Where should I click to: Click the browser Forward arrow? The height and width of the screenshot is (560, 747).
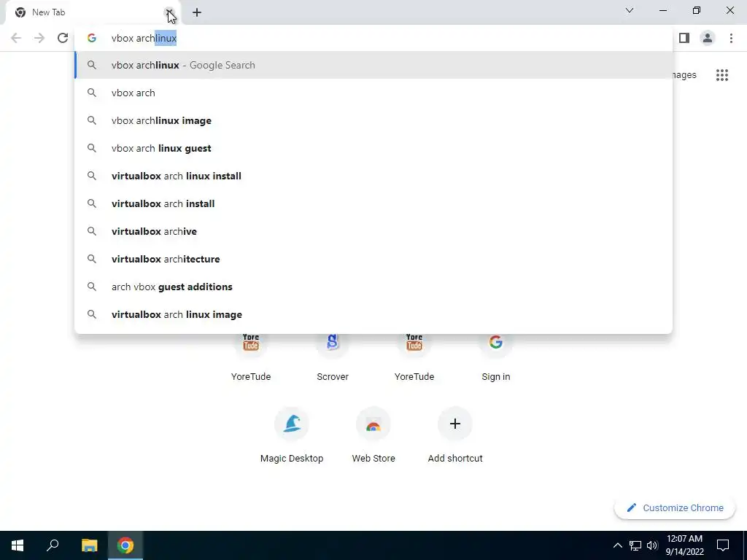pos(39,38)
